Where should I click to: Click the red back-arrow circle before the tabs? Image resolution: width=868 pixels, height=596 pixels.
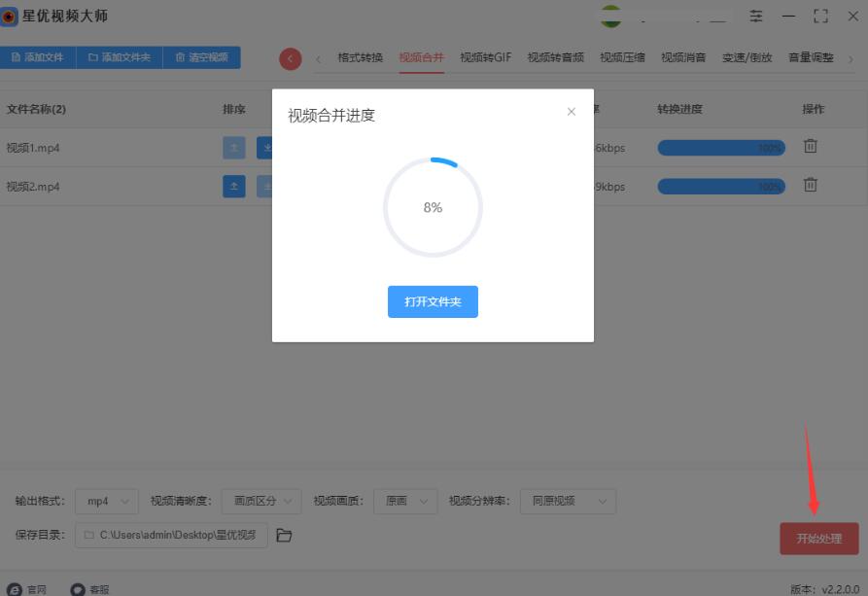pyautogui.click(x=290, y=58)
